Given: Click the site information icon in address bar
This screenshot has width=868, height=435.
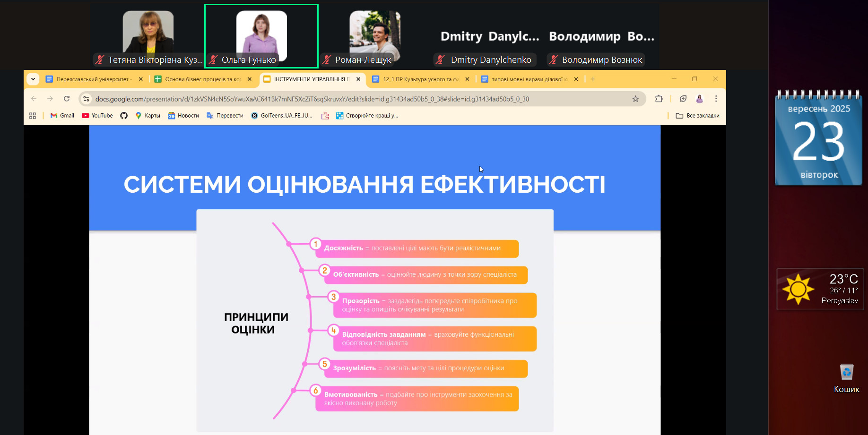Looking at the screenshot, I should [86, 99].
